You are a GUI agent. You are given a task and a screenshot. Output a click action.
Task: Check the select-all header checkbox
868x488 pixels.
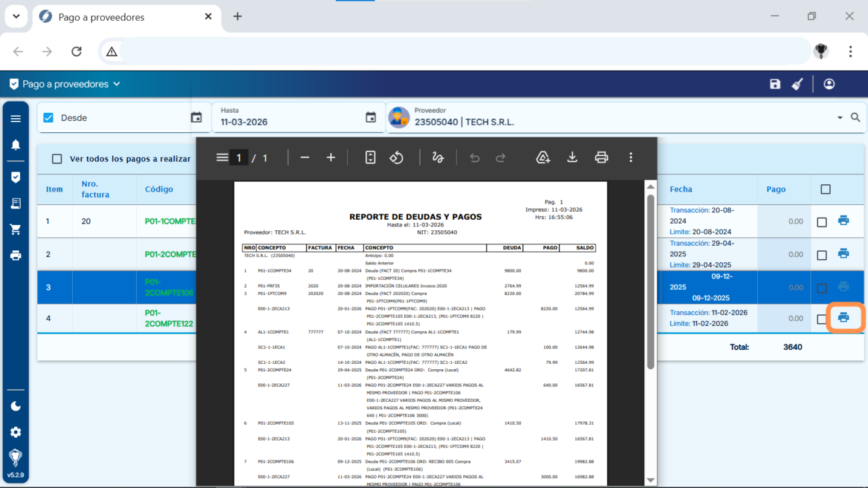(825, 190)
